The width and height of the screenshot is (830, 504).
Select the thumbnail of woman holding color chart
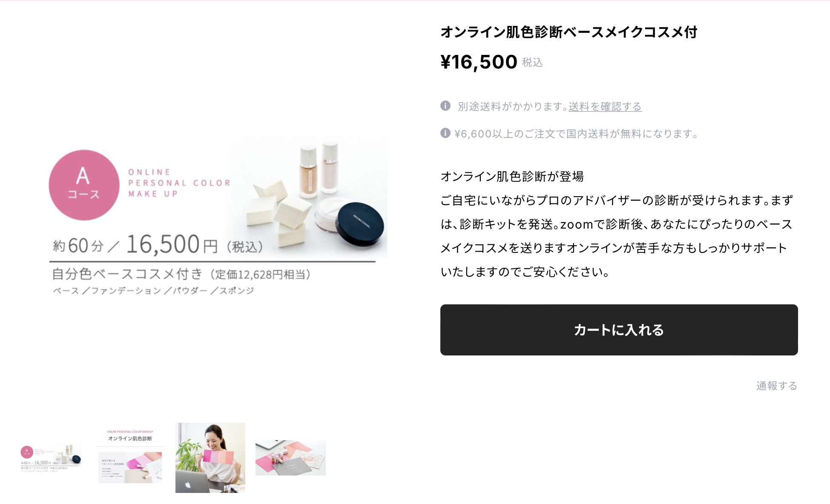(210, 458)
